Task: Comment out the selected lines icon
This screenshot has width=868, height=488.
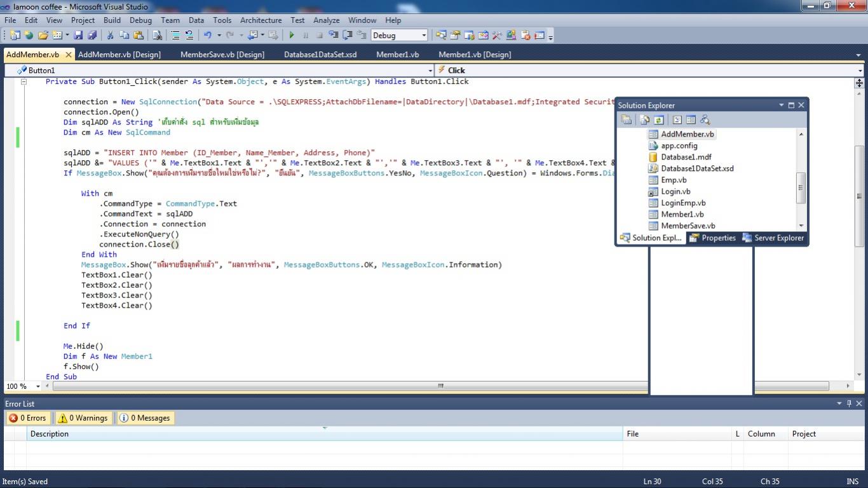Action: pyautogui.click(x=175, y=36)
